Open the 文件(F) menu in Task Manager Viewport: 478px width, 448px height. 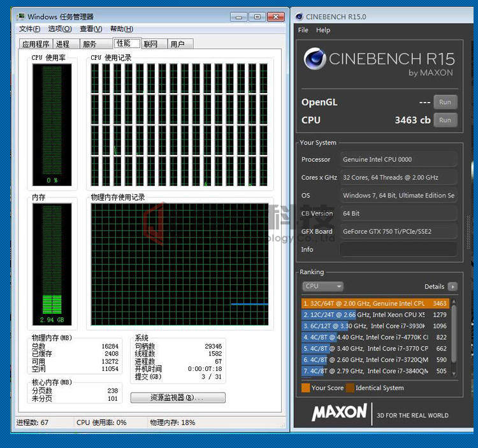pyautogui.click(x=29, y=29)
